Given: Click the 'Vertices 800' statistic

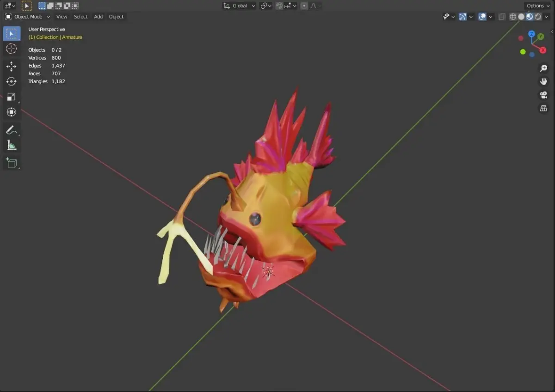Looking at the screenshot, I should pos(44,58).
